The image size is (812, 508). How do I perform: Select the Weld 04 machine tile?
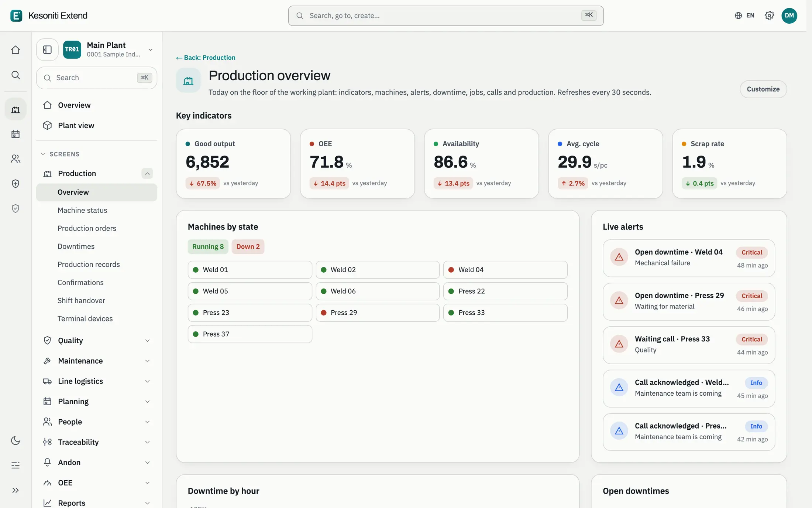pyautogui.click(x=505, y=270)
